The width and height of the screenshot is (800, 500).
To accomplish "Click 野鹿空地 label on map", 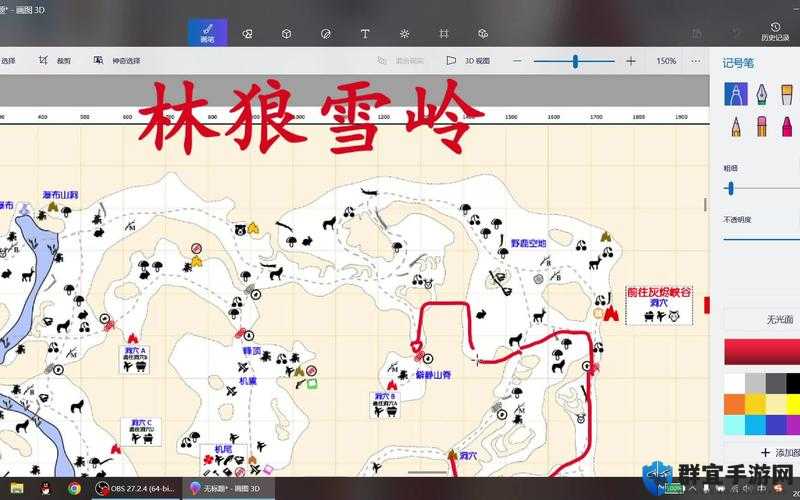I will point(528,243).
